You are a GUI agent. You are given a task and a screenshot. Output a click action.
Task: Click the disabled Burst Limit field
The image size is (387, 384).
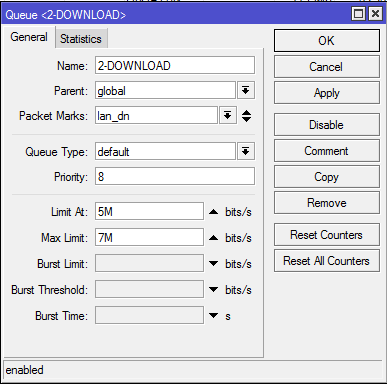tap(149, 263)
